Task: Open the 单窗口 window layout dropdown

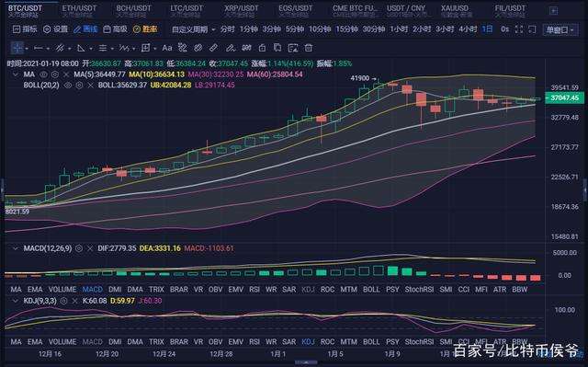Action: (x=560, y=29)
